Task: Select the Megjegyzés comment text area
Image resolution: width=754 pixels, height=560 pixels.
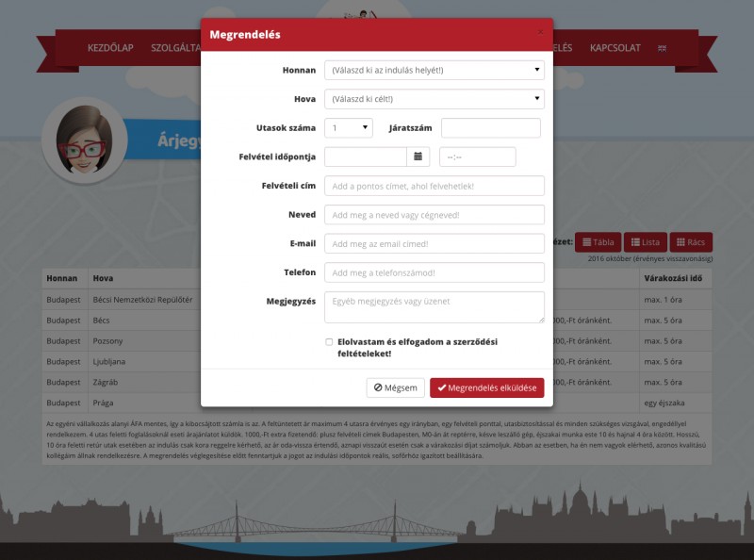Action: pyautogui.click(x=434, y=307)
